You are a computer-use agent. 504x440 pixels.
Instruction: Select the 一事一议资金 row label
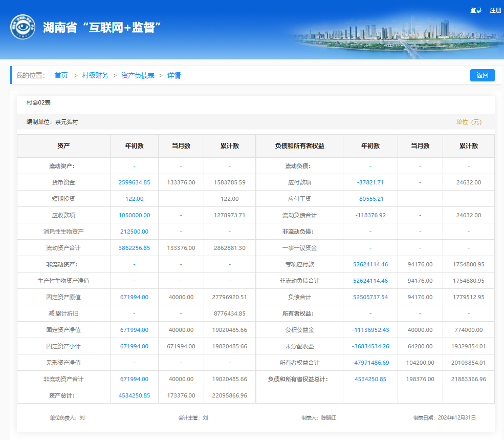[x=299, y=248]
